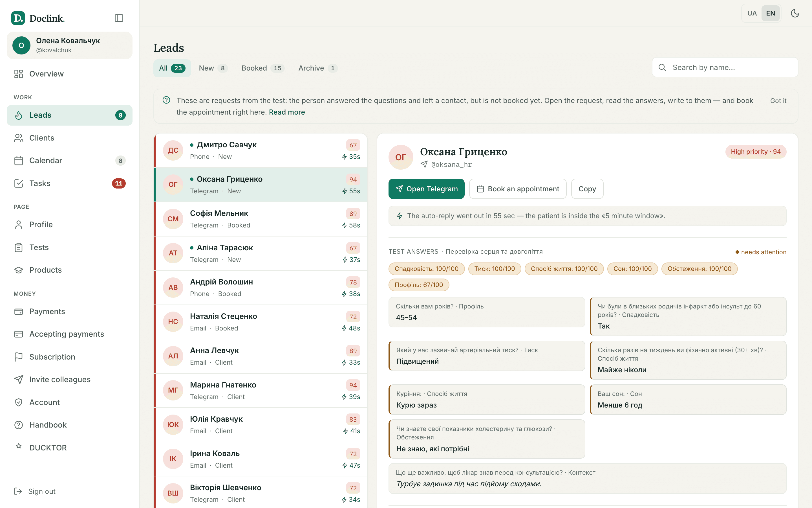Focus the Search by name field
This screenshot has width=812, height=508.
[x=725, y=67]
